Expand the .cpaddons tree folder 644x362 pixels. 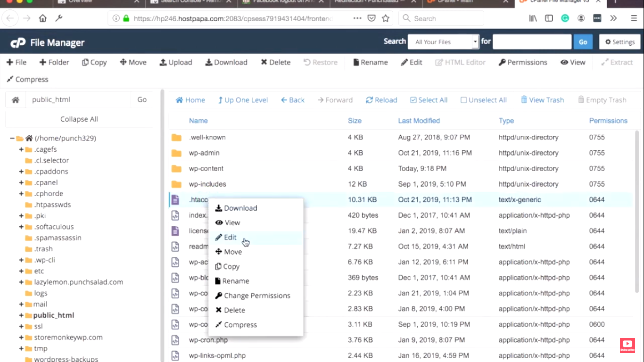click(21, 172)
